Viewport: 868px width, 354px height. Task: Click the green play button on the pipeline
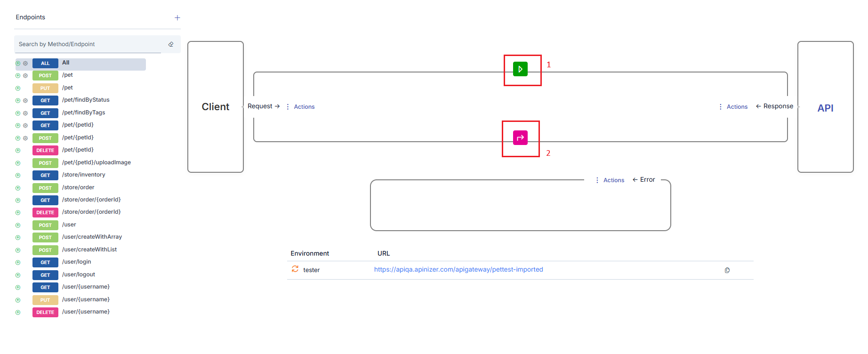520,69
